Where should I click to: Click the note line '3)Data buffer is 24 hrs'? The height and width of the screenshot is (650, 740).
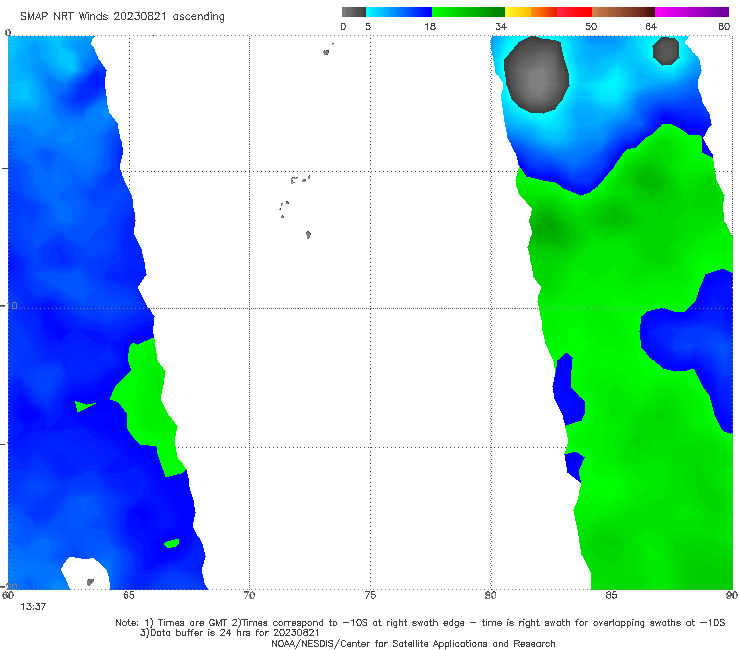click(229, 633)
